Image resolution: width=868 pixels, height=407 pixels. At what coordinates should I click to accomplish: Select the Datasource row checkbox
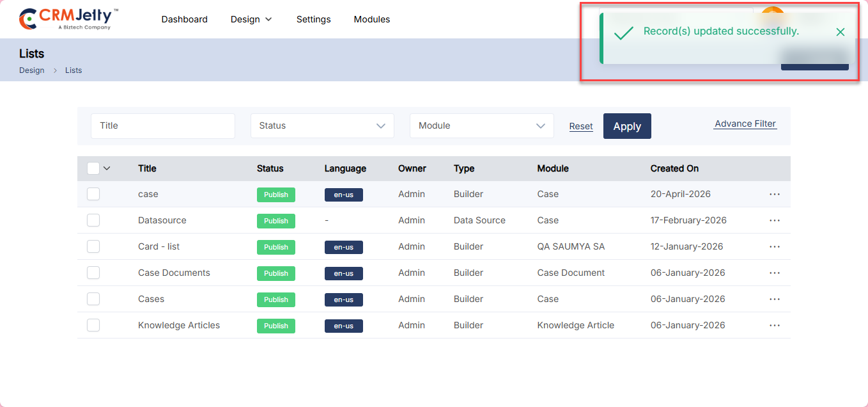93,220
